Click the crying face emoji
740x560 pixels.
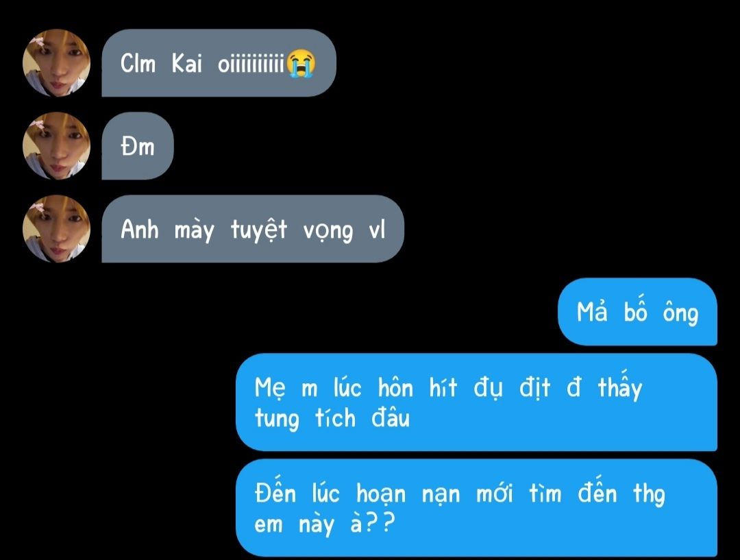[x=301, y=63]
